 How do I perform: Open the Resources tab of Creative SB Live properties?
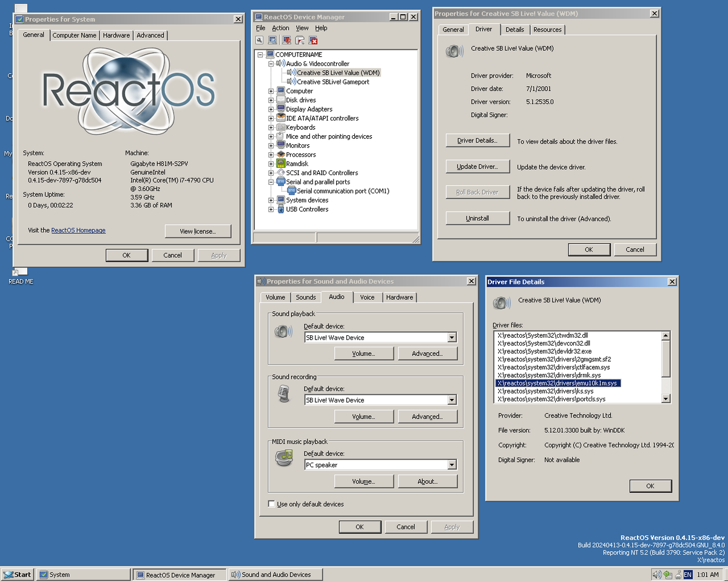pyautogui.click(x=548, y=29)
